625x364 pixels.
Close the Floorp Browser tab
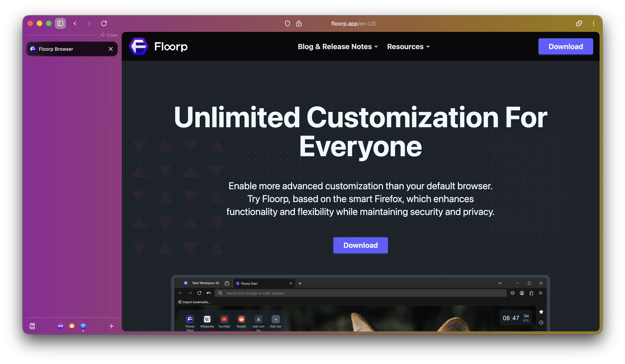111,49
